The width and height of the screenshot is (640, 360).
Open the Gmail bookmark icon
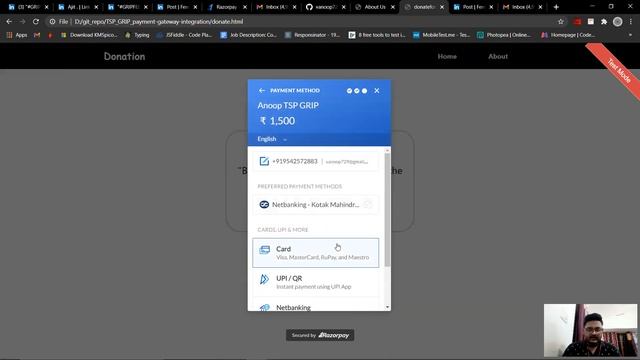point(37,35)
